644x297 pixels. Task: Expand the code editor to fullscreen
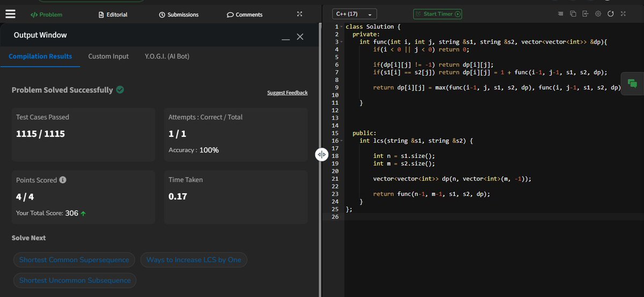[623, 14]
